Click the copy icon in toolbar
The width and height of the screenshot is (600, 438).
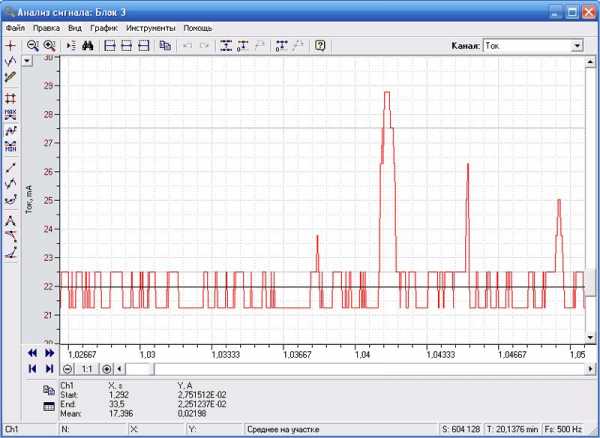[165, 46]
